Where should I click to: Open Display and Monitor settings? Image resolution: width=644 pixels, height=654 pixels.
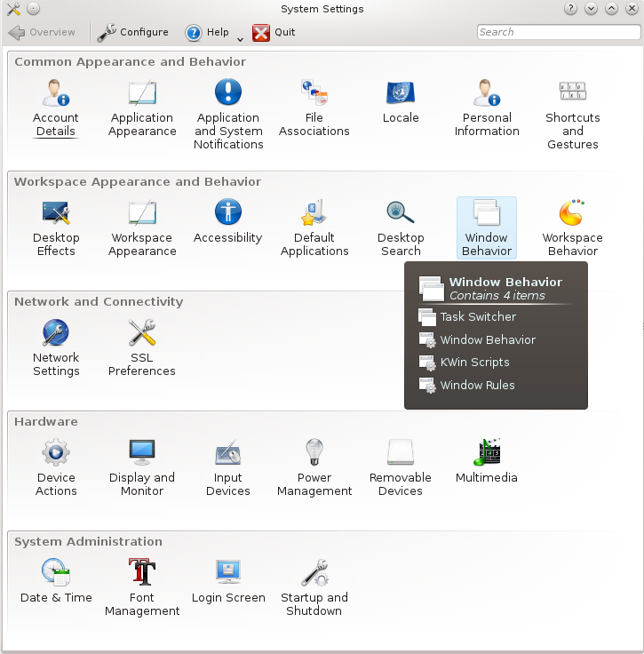coord(142,467)
